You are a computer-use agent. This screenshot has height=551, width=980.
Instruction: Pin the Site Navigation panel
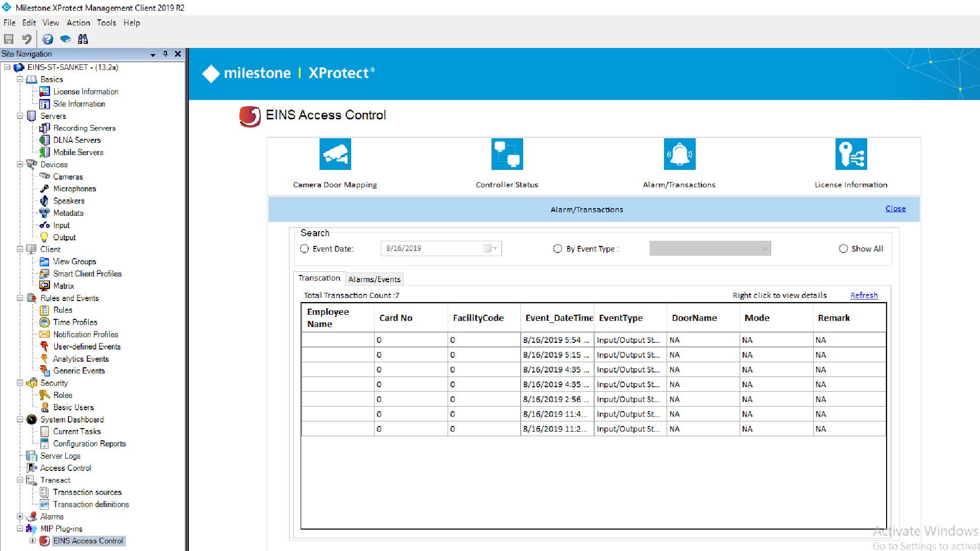pos(165,54)
